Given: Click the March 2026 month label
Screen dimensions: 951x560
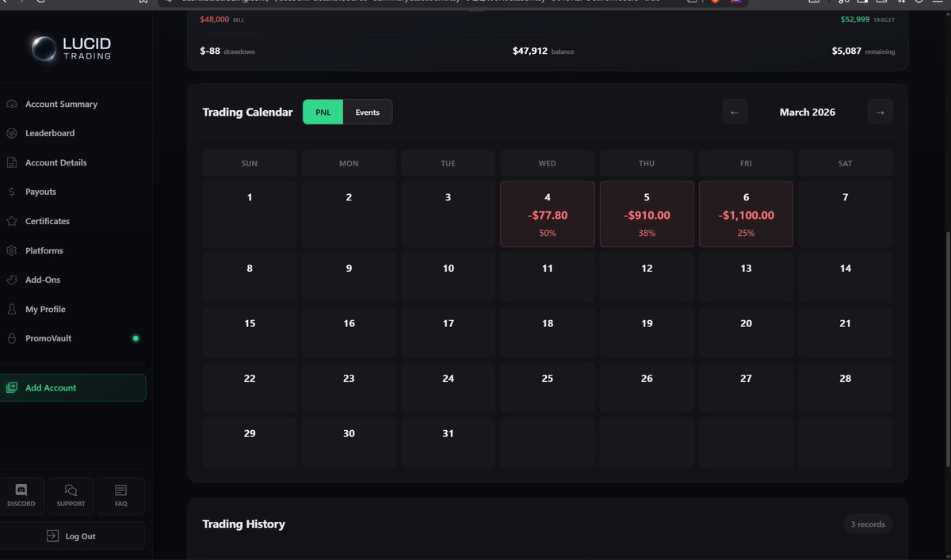Looking at the screenshot, I should point(808,112).
